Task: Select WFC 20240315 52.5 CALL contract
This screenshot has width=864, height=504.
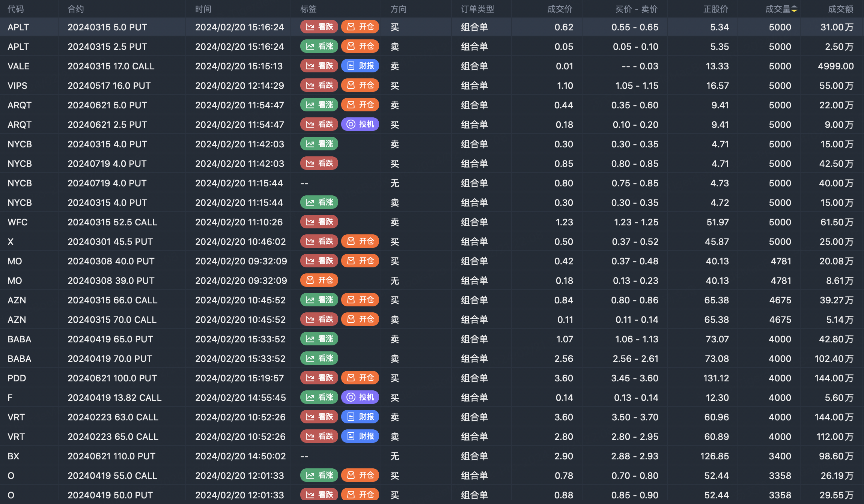Action: pyautogui.click(x=112, y=222)
